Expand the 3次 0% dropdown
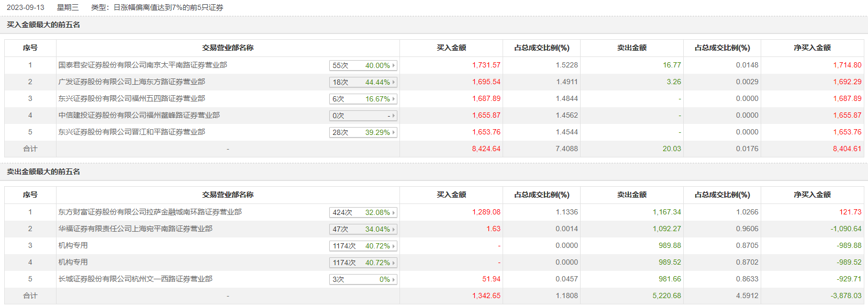Screen dimensions: 868x307 coord(363,279)
